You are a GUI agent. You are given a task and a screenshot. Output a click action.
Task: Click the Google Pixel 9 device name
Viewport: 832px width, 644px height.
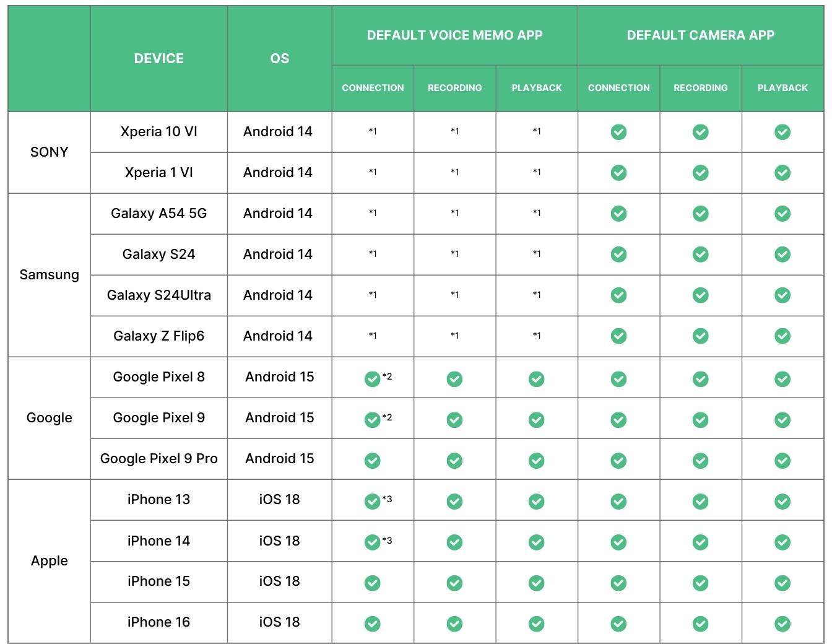point(158,418)
